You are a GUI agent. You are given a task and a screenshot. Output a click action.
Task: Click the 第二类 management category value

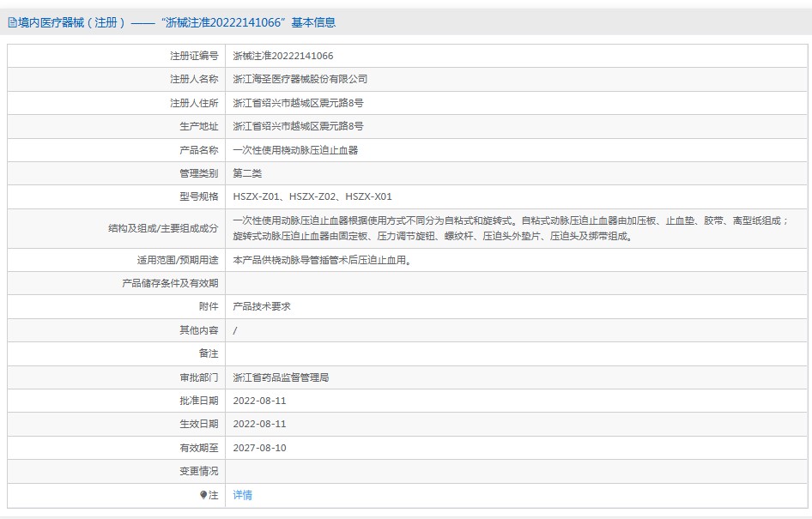pyautogui.click(x=247, y=173)
